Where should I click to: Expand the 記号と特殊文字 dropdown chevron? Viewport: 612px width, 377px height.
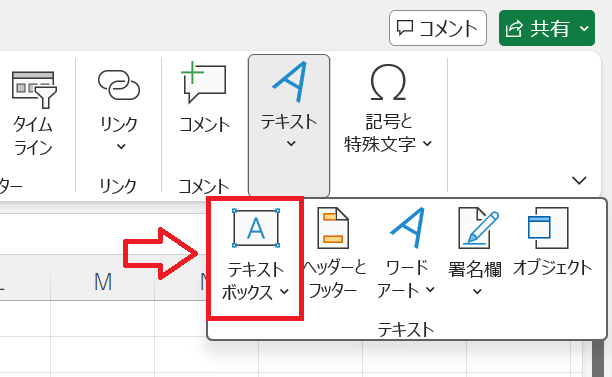tap(427, 144)
